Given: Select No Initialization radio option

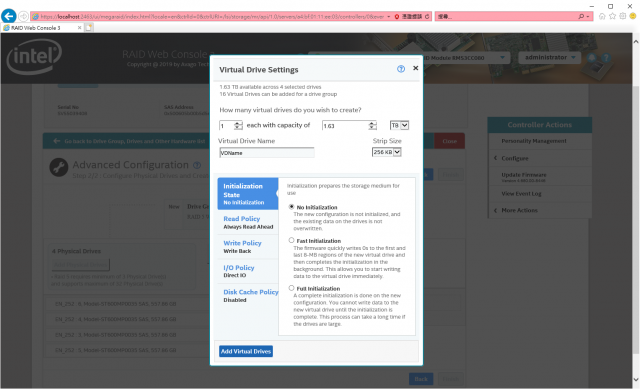Looking at the screenshot, I should (291, 207).
